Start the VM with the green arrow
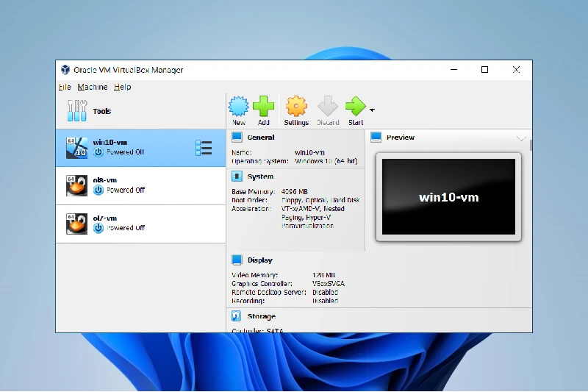 point(355,106)
